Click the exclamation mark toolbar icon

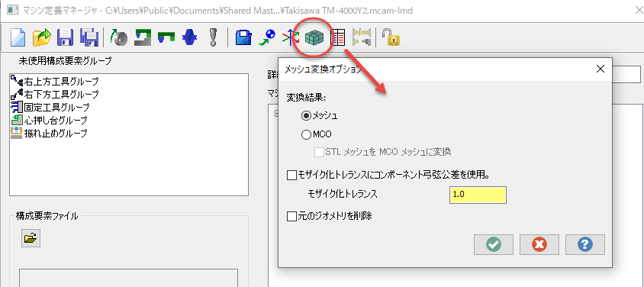[213, 37]
